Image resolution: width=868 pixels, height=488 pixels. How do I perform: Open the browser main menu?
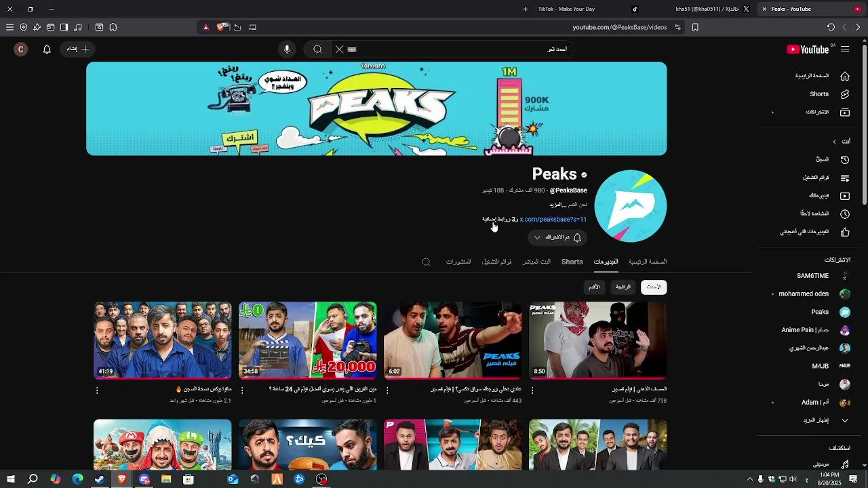click(9, 27)
